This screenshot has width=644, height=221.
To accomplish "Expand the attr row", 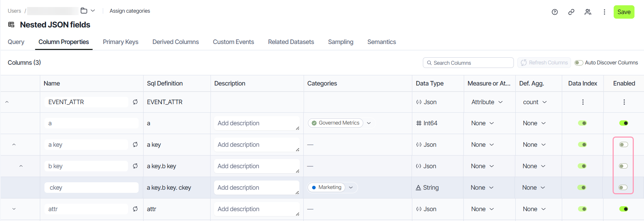I will coord(14,209).
